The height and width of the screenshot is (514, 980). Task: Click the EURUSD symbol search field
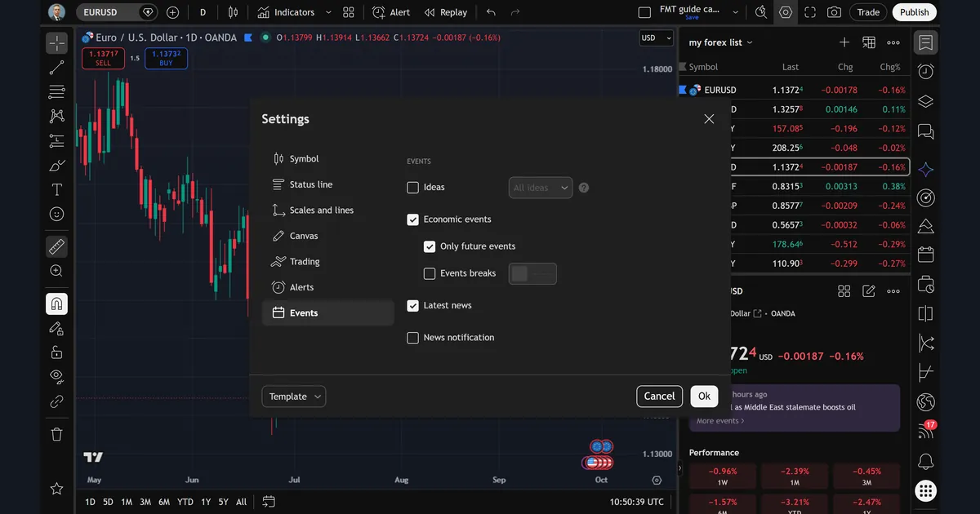117,12
